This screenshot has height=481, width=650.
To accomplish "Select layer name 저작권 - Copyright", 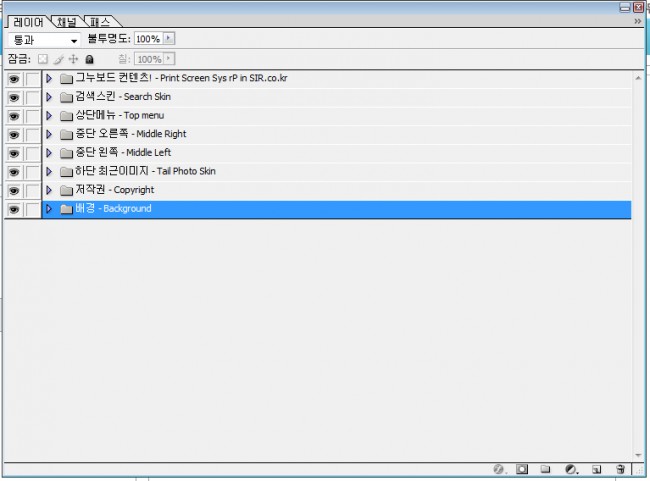I will pos(114,189).
